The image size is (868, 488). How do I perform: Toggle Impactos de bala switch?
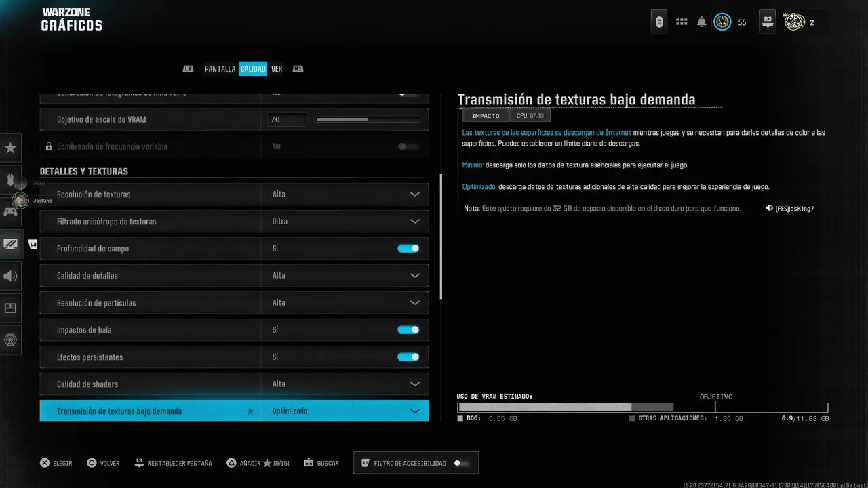tap(408, 330)
